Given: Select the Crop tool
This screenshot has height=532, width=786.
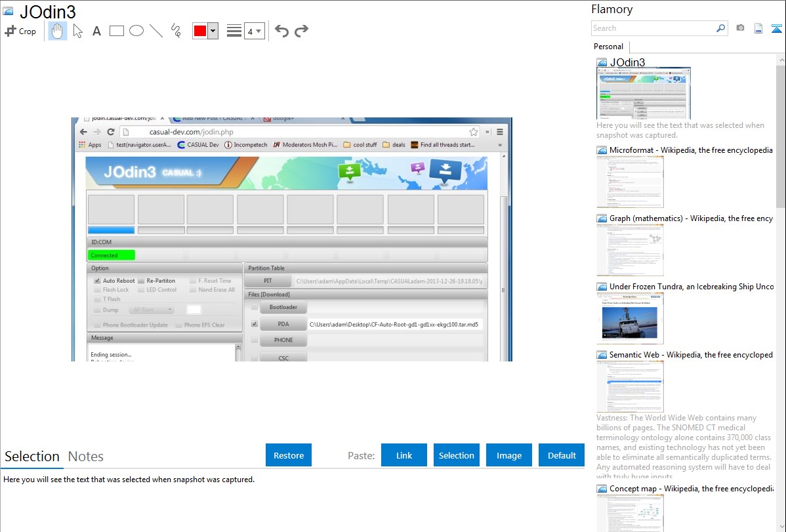Looking at the screenshot, I should pyautogui.click(x=20, y=31).
